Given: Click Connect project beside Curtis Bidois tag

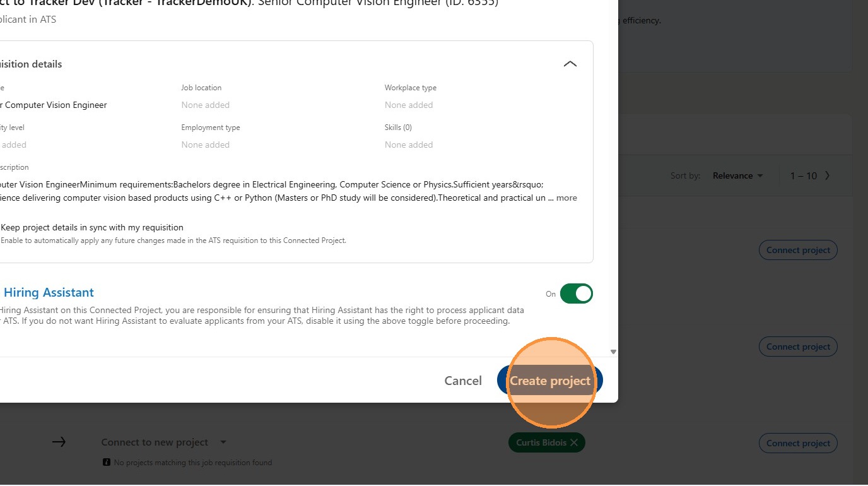Looking at the screenshot, I should tap(798, 443).
